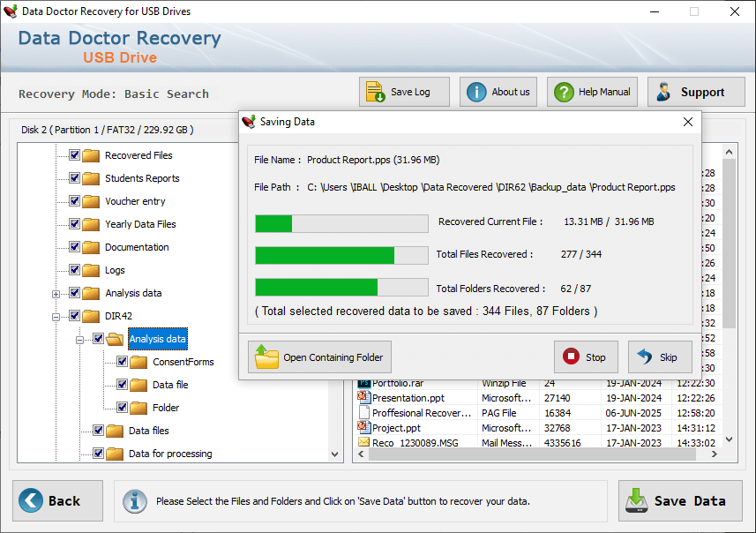Open the Help Manual

[592, 92]
